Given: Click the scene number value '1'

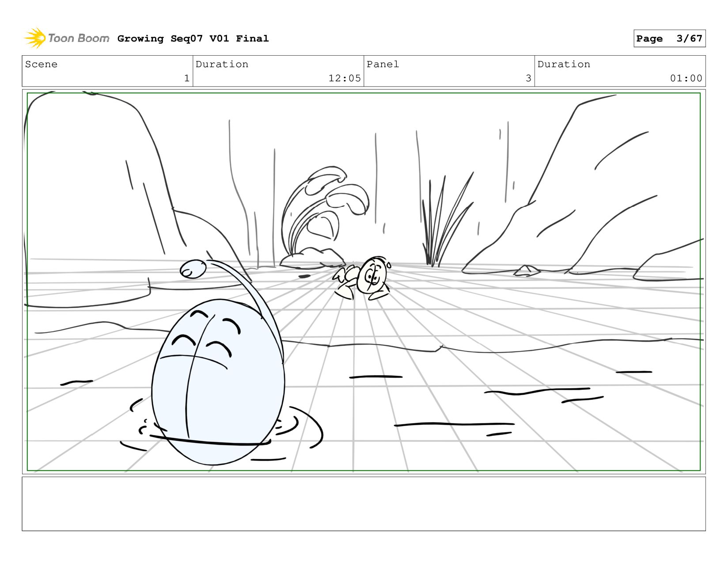Looking at the screenshot, I should 187,78.
